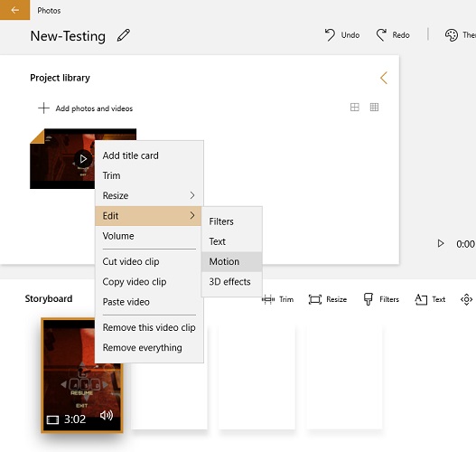Switch library to medium thumbnails view
The height and width of the screenshot is (452, 476).
pyautogui.click(x=355, y=107)
